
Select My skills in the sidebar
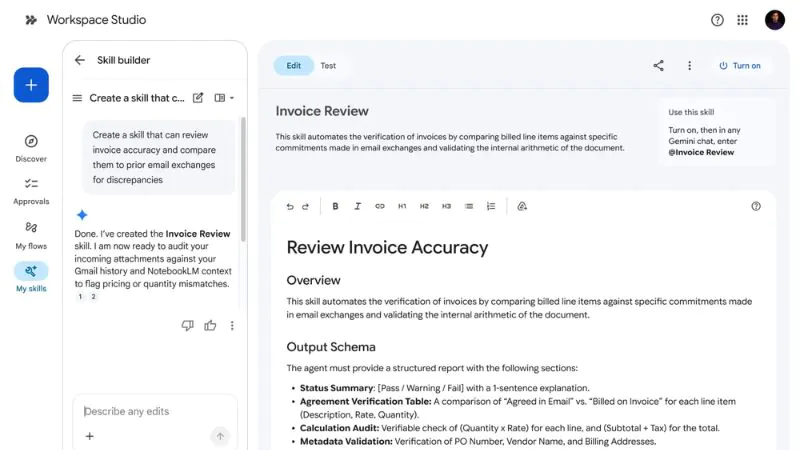coord(31,277)
